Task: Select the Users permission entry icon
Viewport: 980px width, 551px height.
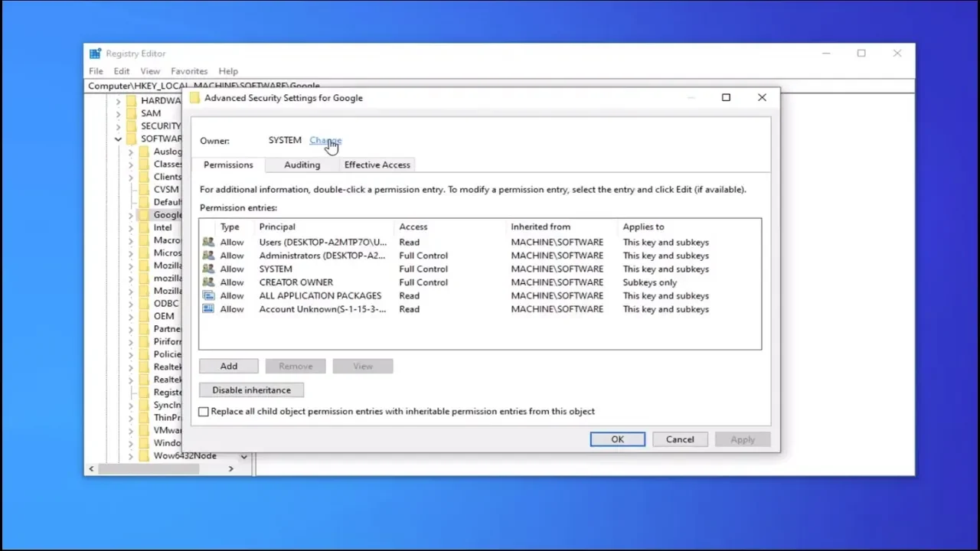Action: coord(208,242)
